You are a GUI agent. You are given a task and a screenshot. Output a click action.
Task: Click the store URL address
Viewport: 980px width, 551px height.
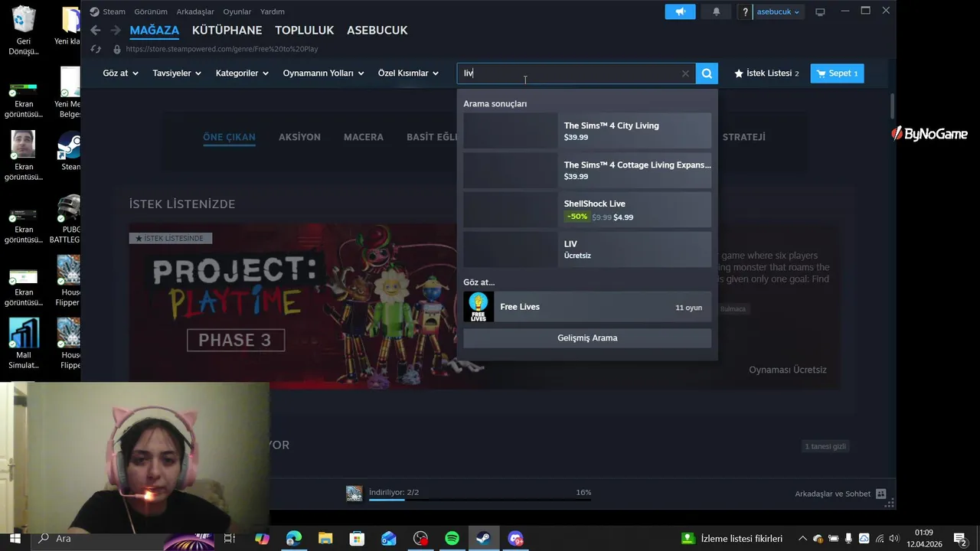click(222, 49)
